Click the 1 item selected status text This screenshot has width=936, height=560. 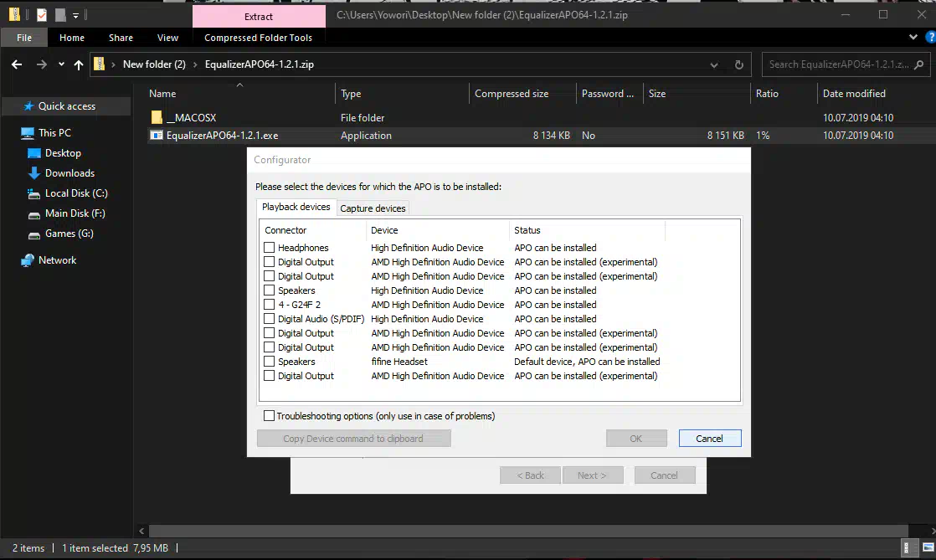click(95, 548)
